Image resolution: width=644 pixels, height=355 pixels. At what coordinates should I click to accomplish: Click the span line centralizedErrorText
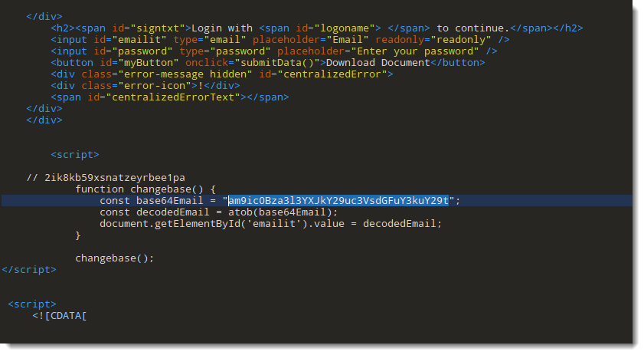(170, 97)
